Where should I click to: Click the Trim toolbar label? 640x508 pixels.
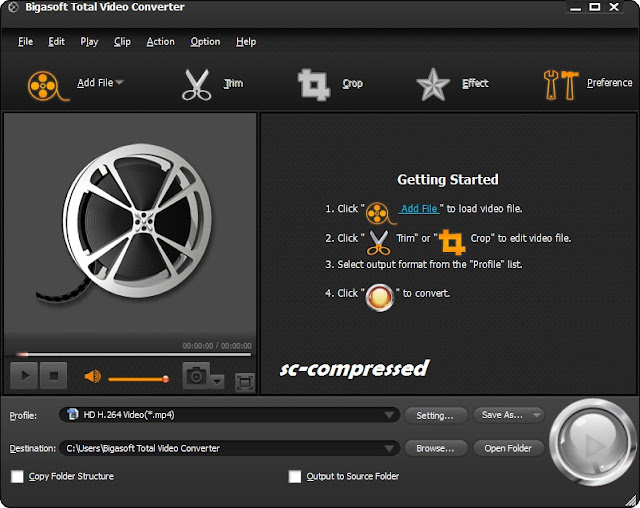pyautogui.click(x=233, y=83)
